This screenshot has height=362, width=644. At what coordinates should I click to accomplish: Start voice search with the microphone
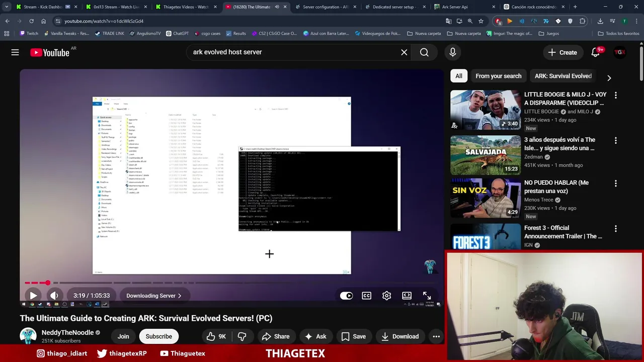pos(453,52)
